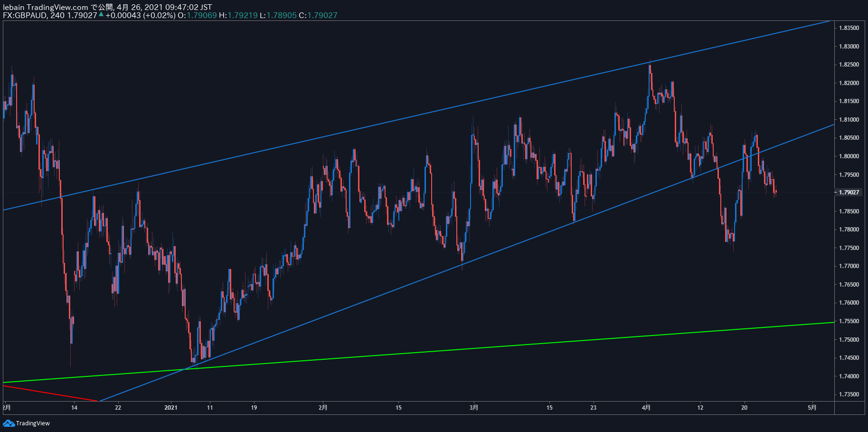Click the 1.78500 price axis label
This screenshot has height=432, width=868.
coord(849,211)
